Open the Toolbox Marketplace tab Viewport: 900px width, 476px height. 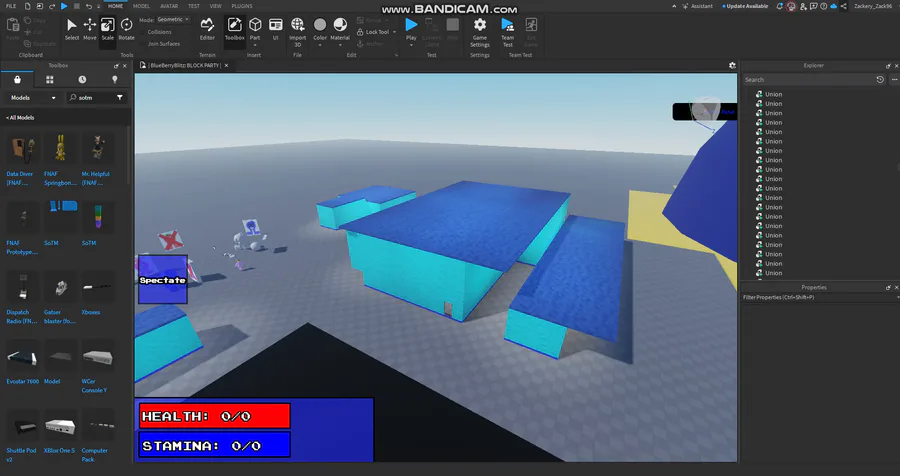(x=17, y=79)
